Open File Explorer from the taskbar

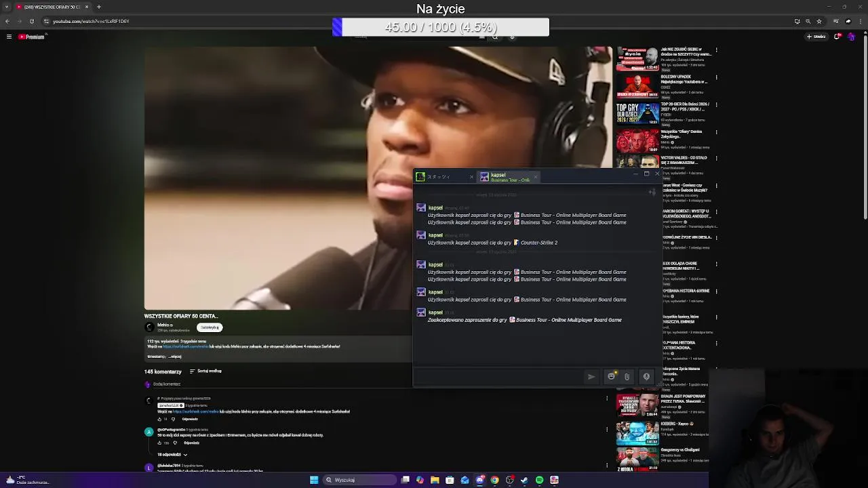point(435,480)
